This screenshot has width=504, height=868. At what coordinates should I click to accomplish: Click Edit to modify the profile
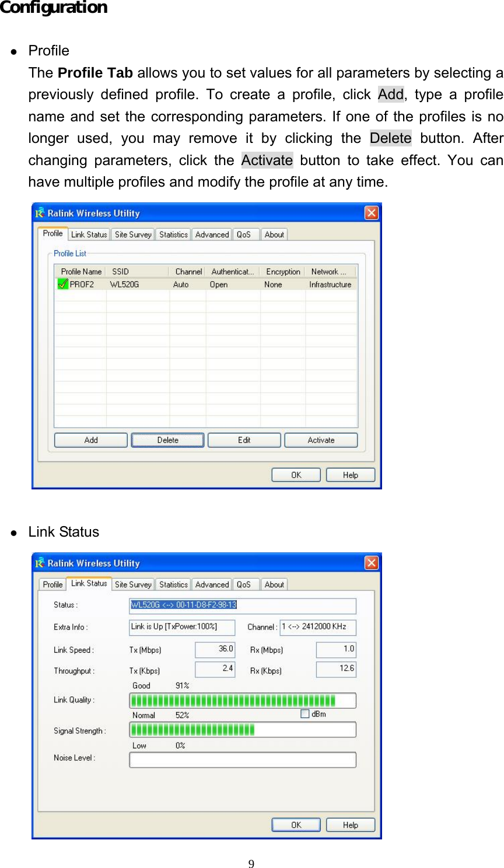(x=243, y=440)
